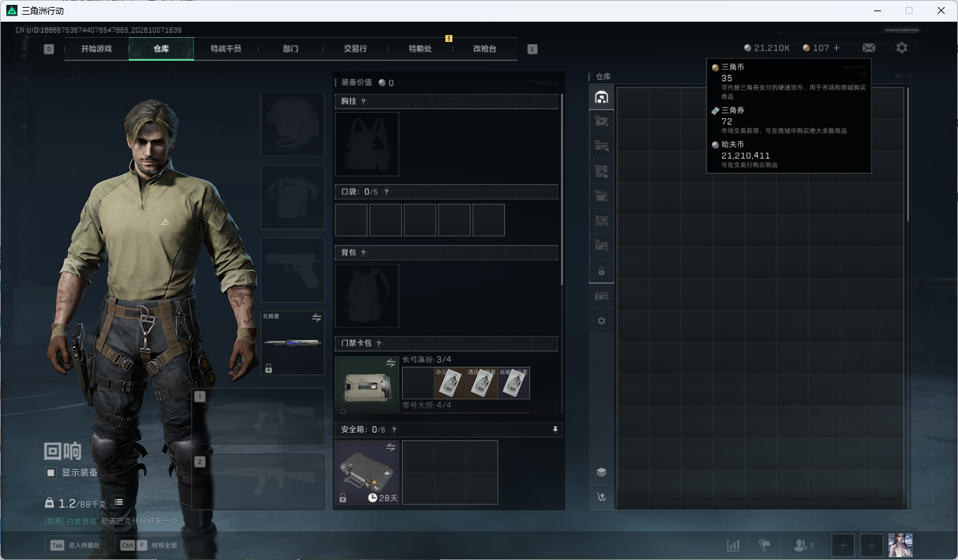Toggle the 显示装备 checkbox
The width and height of the screenshot is (958, 560).
click(50, 472)
